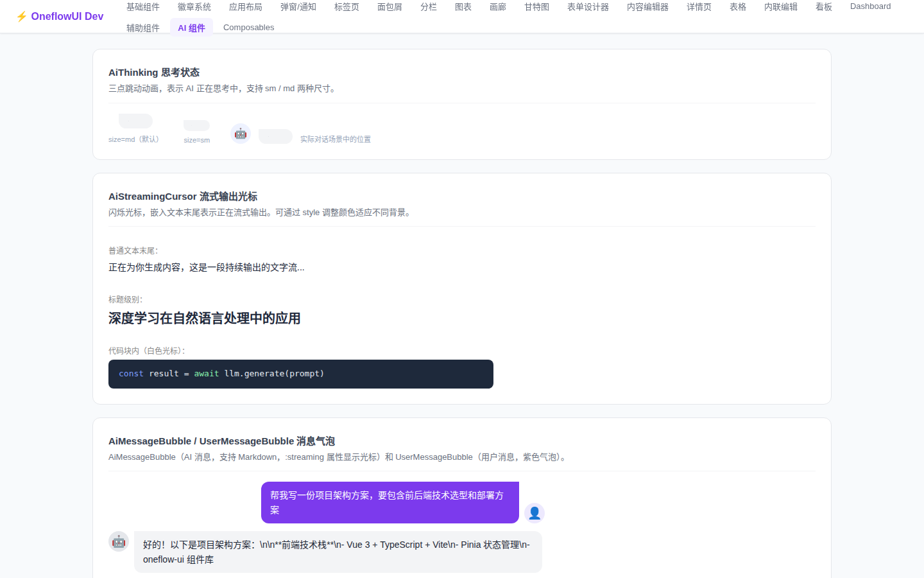Open the 表格 tab
924x578 pixels.
click(738, 7)
